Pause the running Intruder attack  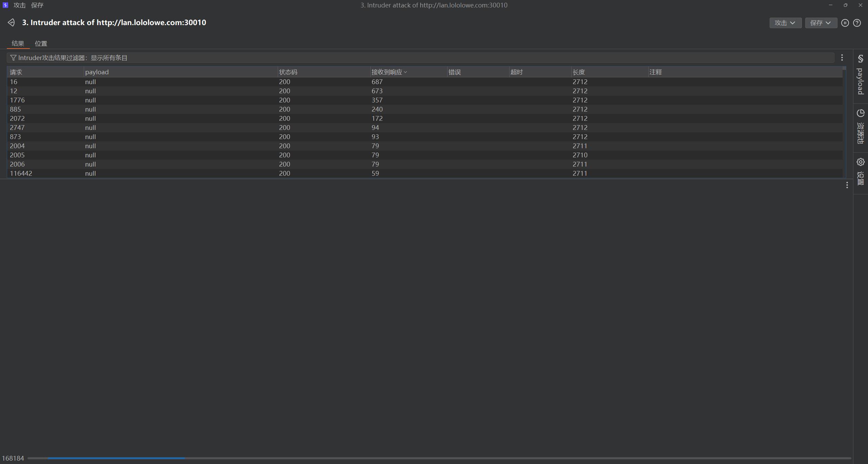(845, 23)
